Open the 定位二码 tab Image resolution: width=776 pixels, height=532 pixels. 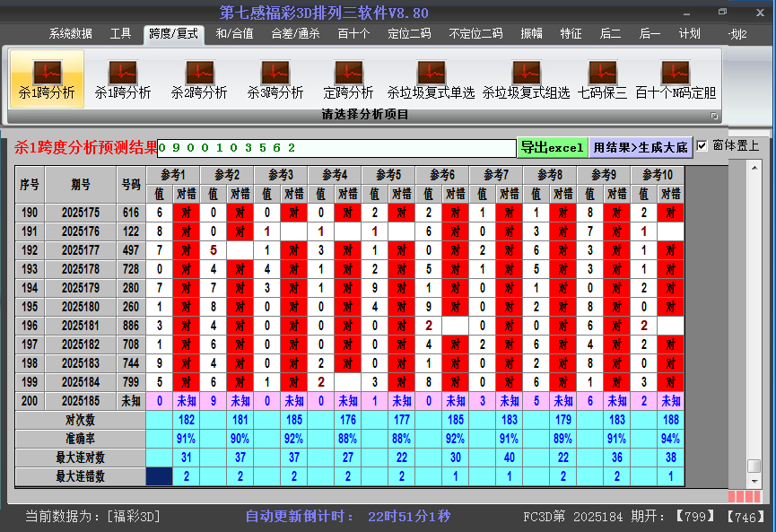pos(409,34)
